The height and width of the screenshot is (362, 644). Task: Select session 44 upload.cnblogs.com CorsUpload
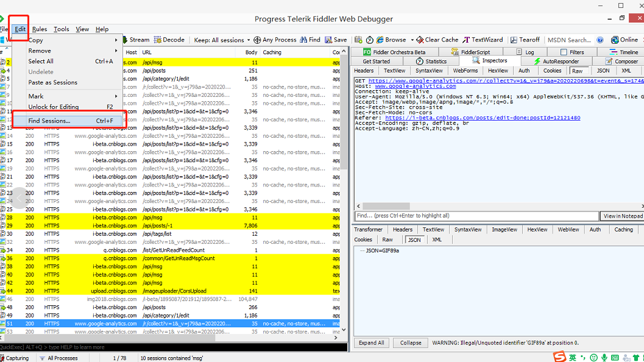tap(170, 291)
